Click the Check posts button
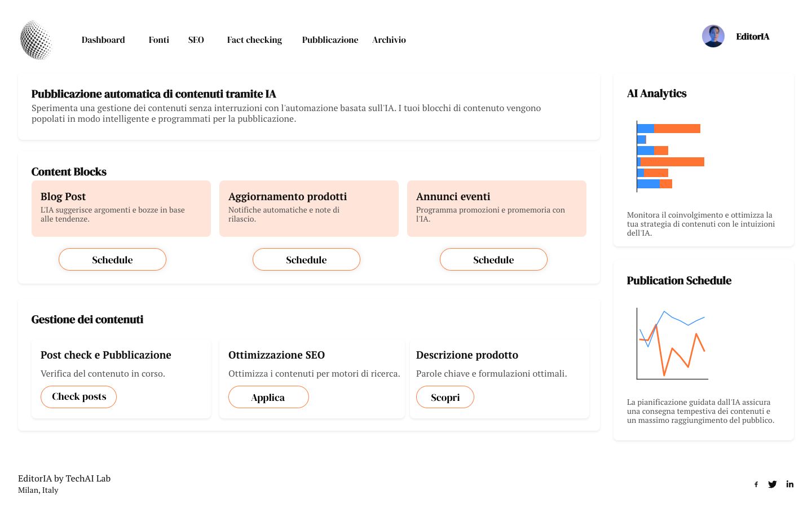 click(x=79, y=397)
